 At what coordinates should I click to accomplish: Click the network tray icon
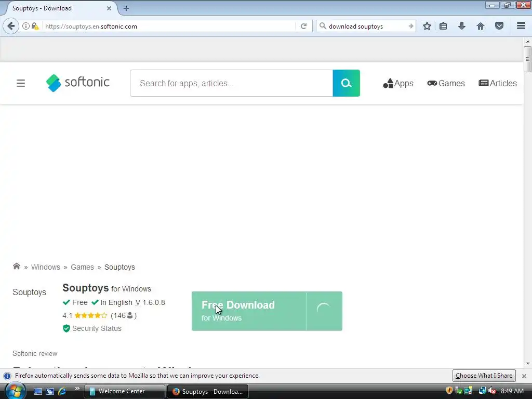pos(482,391)
